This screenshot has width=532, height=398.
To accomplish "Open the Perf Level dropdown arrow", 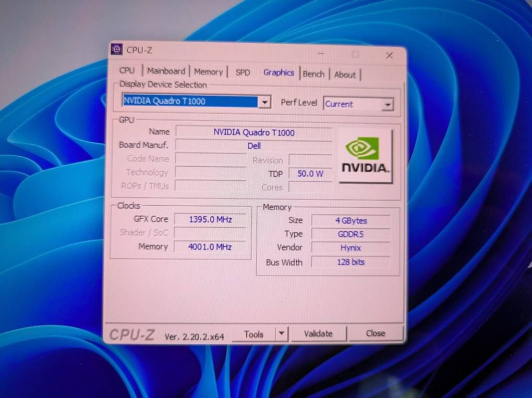I will click(x=387, y=105).
